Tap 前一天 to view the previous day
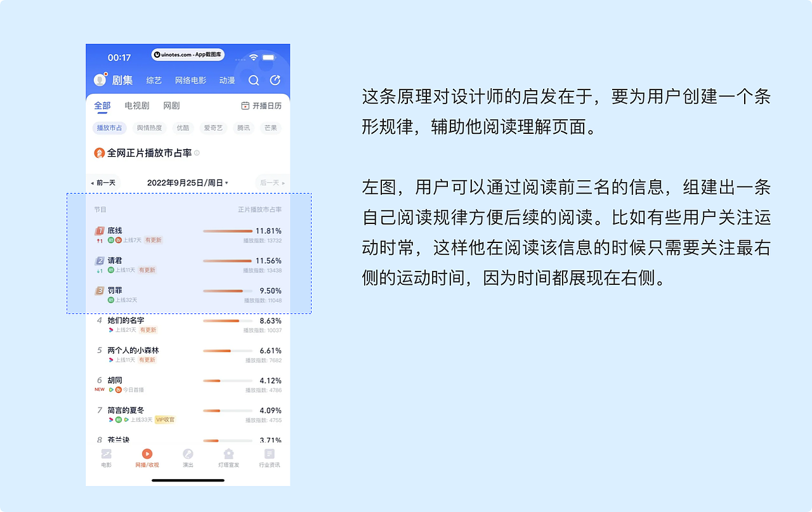The width and height of the screenshot is (812, 512). (103, 182)
